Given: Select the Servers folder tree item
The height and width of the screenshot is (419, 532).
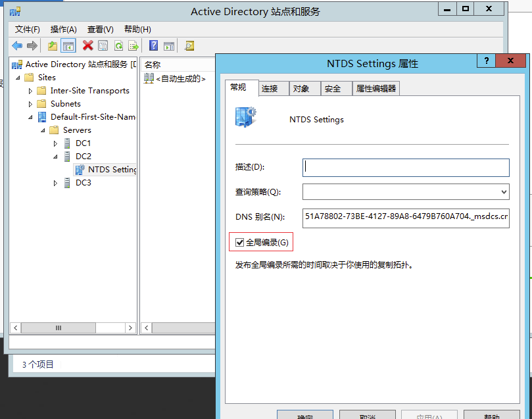Looking at the screenshot, I should point(77,130).
